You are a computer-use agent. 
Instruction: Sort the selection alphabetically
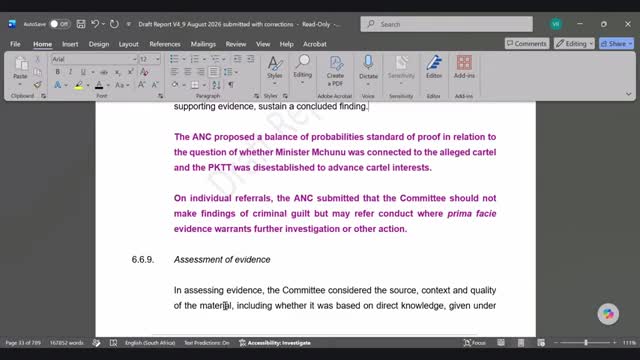tap(216, 85)
